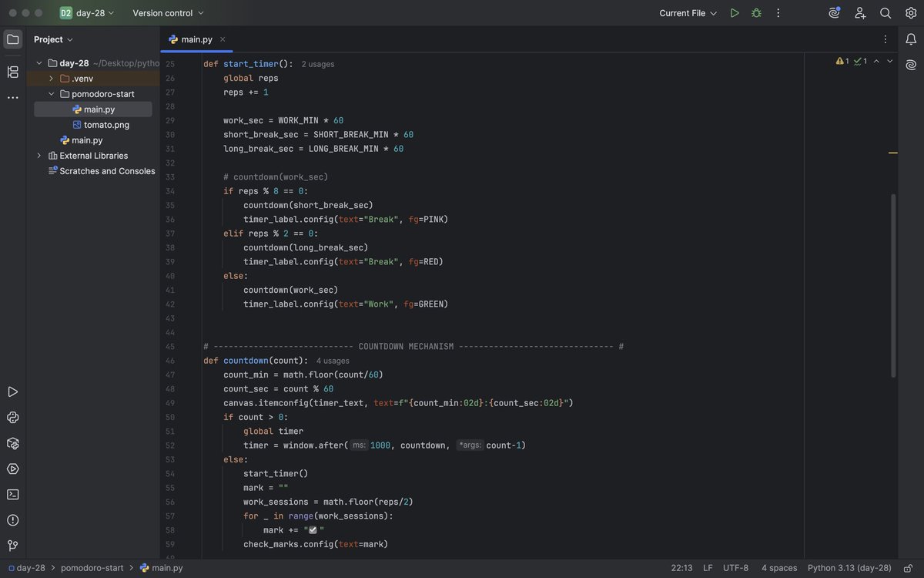Screen dimensions: 924x578
Task: Click the 4 usages hint for countdown
Action: [x=333, y=361]
